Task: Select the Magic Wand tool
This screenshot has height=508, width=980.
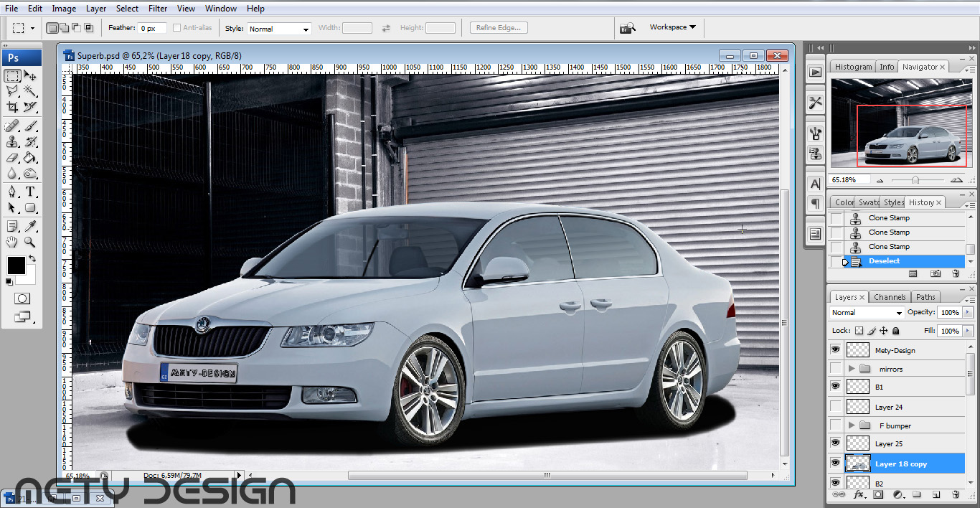Action: 30,91
